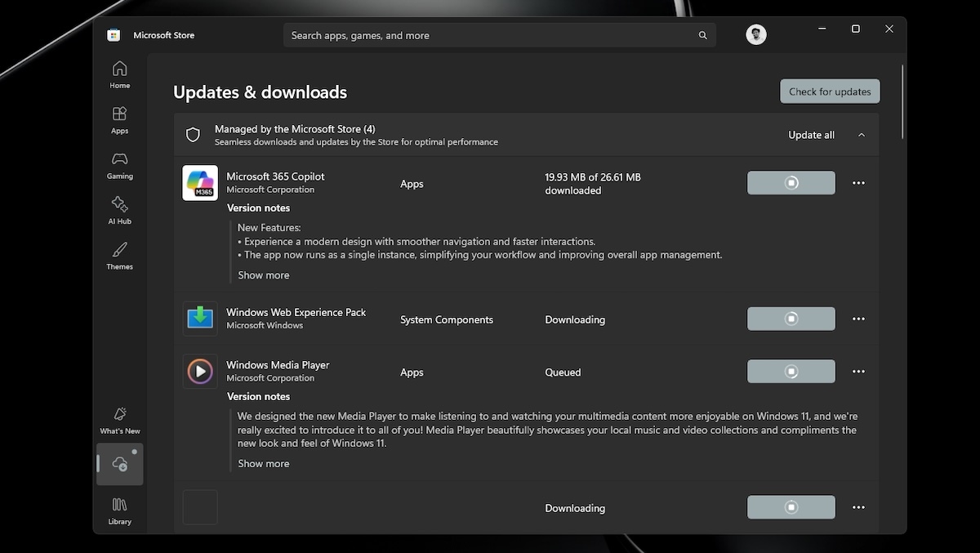This screenshot has height=553, width=980.
Task: Select the Downloads cloud icon in sidebar
Action: pos(120,464)
